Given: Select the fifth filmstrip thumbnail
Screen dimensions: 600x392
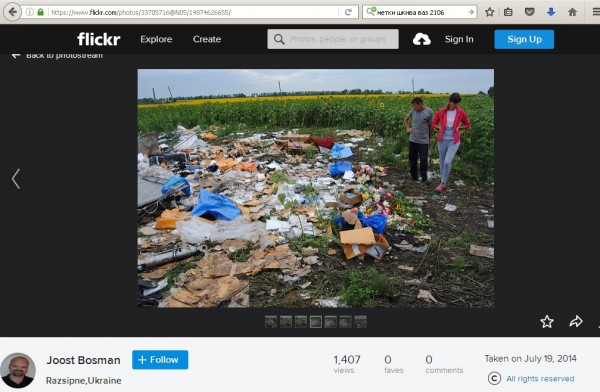Looking at the screenshot, I should coord(331,322).
